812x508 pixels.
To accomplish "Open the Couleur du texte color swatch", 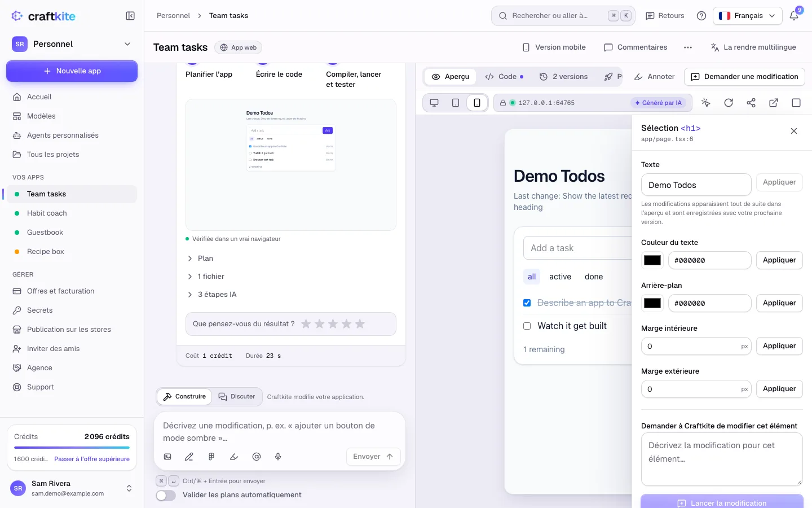I will (652, 260).
